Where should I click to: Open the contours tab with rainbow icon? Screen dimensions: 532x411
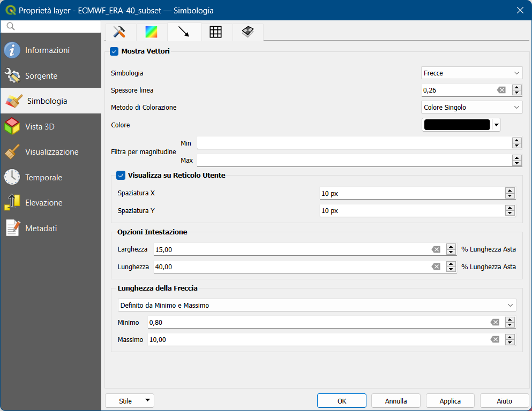[151, 32]
